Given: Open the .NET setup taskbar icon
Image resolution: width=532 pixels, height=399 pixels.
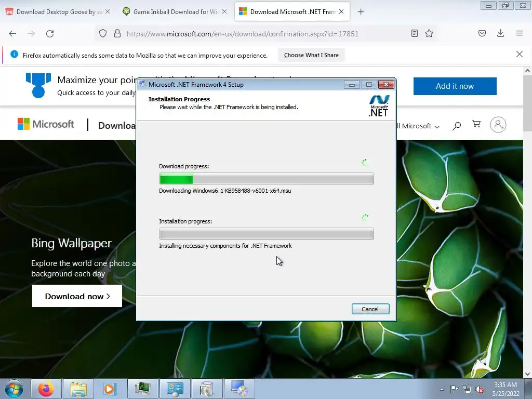Looking at the screenshot, I should click(x=239, y=389).
